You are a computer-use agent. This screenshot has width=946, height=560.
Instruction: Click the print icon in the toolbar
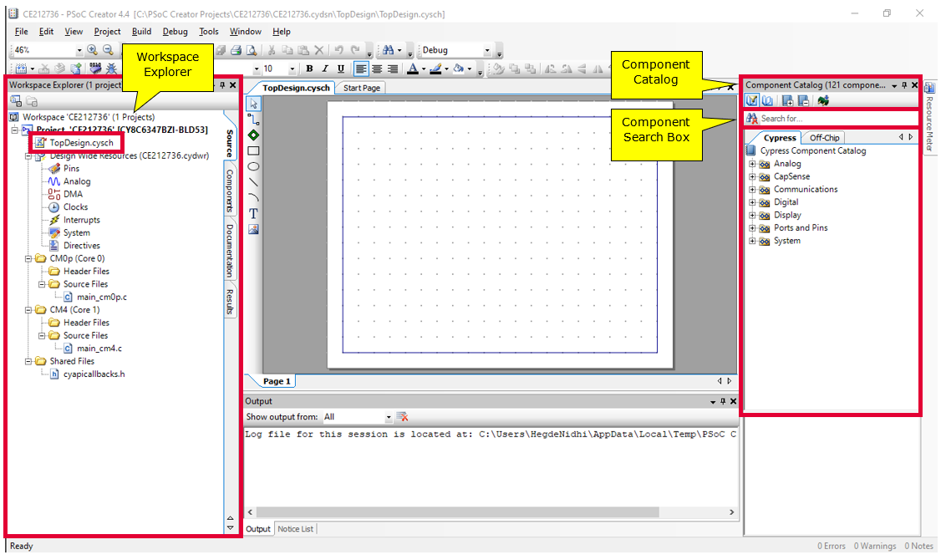point(236,50)
